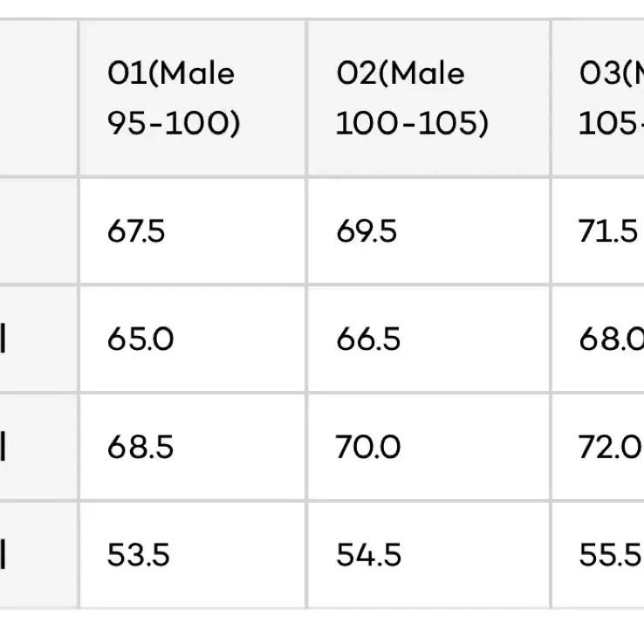Viewport: 644px width, 644px height.
Task: Click the 72.0 table value
Action: (x=598, y=447)
